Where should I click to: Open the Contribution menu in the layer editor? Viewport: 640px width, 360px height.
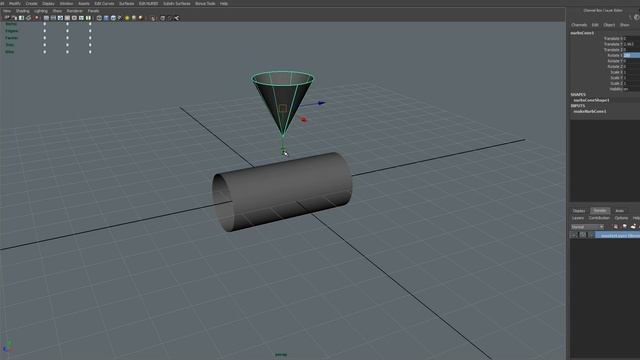point(599,218)
